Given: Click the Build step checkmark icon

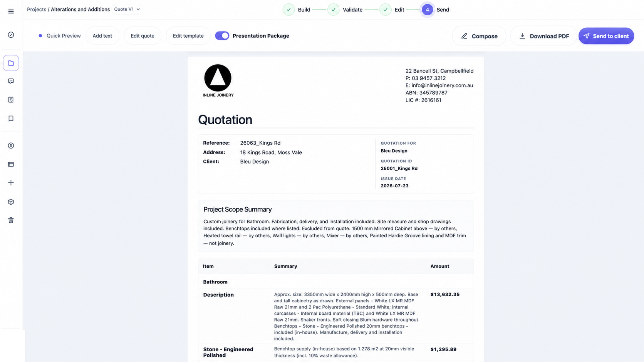Looking at the screenshot, I should pyautogui.click(x=288, y=10).
